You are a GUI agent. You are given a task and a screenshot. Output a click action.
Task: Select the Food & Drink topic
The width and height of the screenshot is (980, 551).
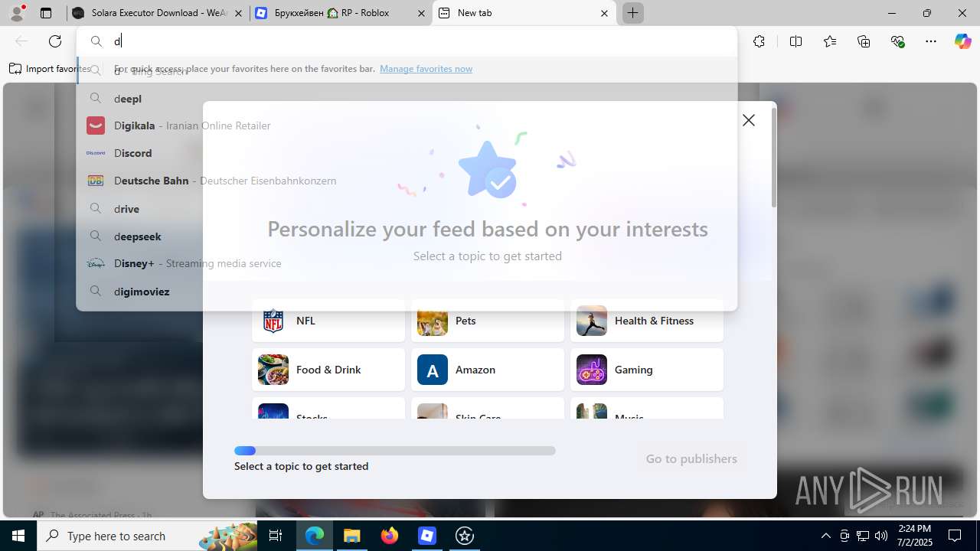(328, 370)
